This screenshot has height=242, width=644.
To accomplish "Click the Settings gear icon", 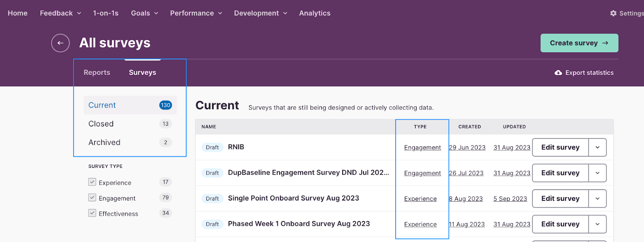I will coord(613,13).
